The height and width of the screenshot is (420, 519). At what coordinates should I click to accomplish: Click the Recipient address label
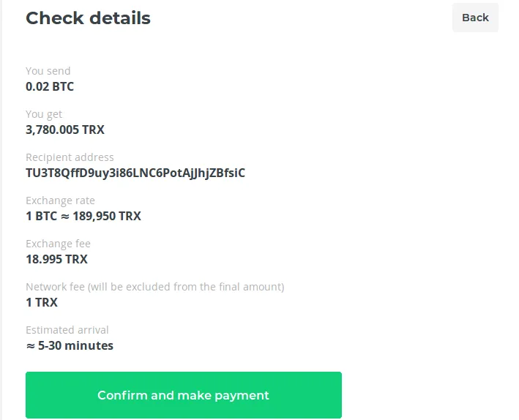(70, 157)
